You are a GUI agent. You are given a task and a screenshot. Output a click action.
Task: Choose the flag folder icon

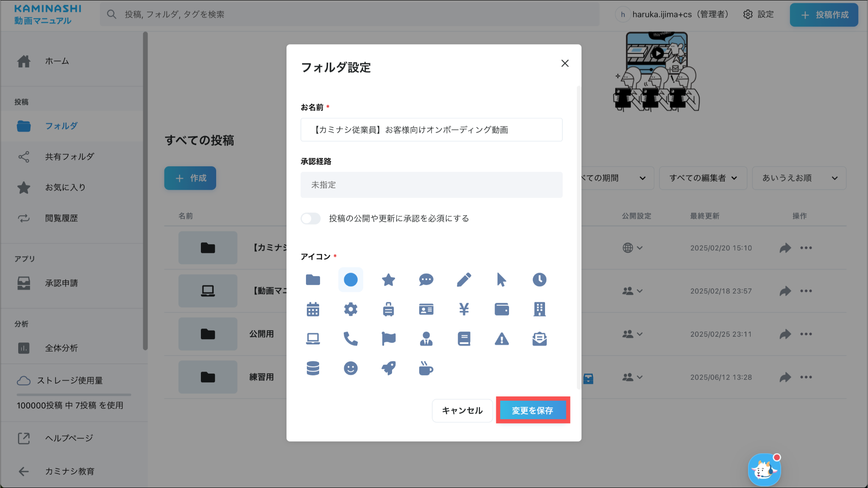tap(388, 339)
